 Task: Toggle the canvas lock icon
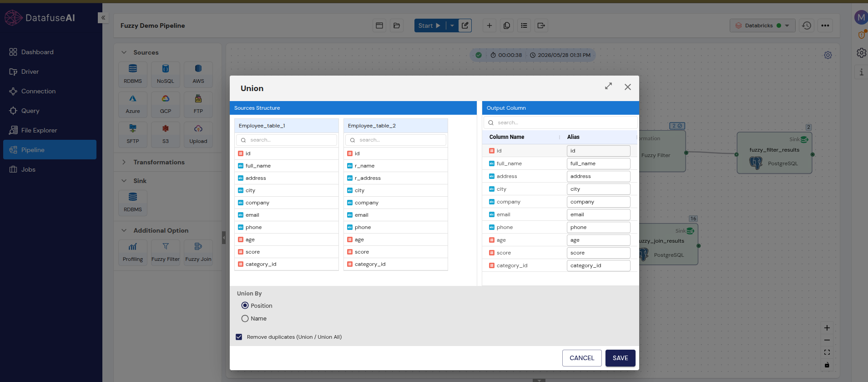tap(827, 365)
